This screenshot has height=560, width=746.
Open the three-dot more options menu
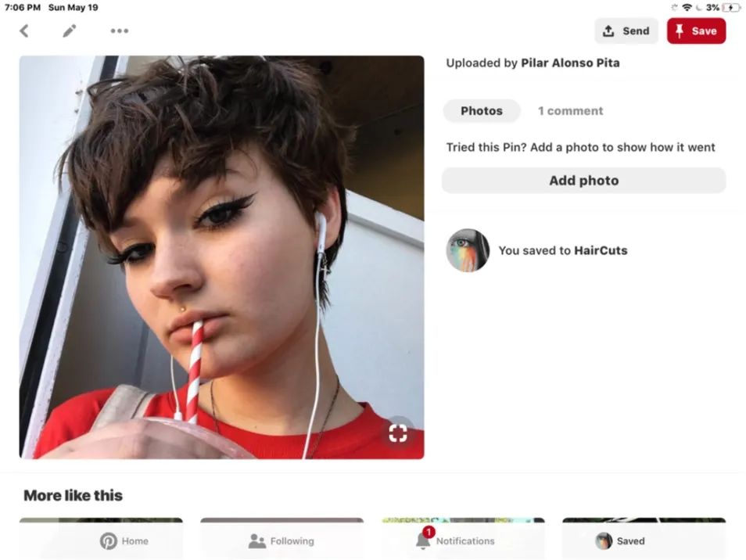(120, 31)
